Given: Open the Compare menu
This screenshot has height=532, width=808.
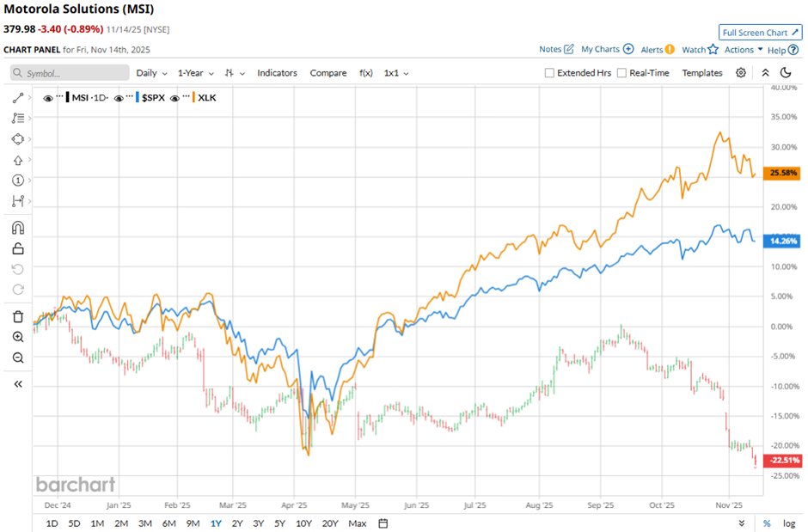Looking at the screenshot, I should point(328,73).
